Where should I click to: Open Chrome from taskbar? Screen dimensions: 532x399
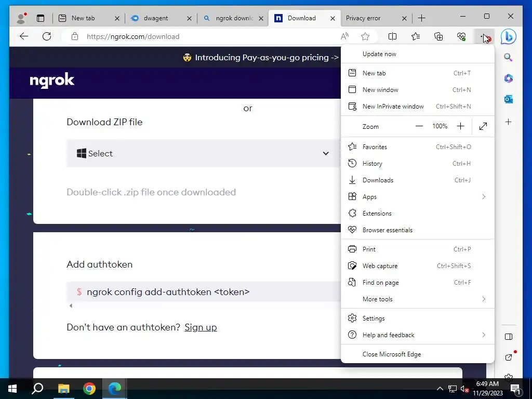(x=89, y=389)
